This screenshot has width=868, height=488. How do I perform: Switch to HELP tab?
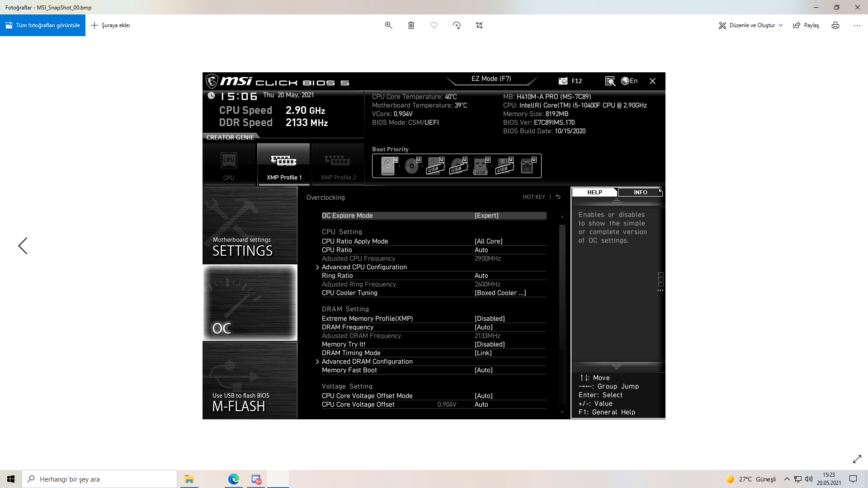(594, 192)
